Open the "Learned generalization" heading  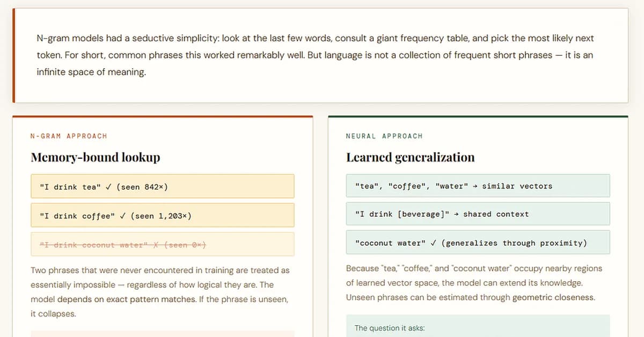(409, 157)
